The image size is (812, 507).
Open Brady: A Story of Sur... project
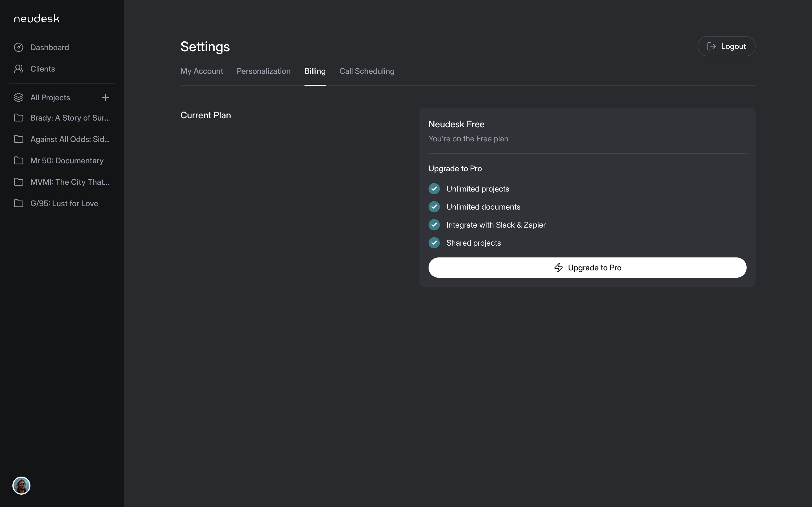70,118
